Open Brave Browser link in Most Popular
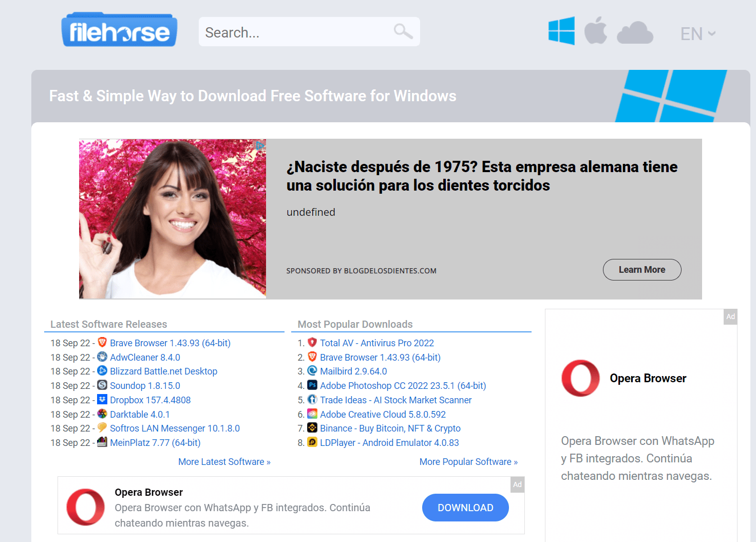The height and width of the screenshot is (542, 756). (380, 358)
